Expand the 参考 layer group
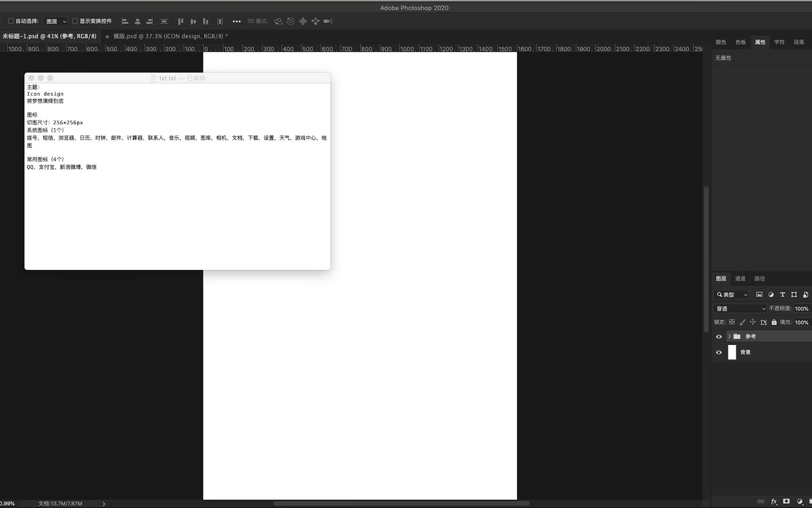 tap(729, 336)
